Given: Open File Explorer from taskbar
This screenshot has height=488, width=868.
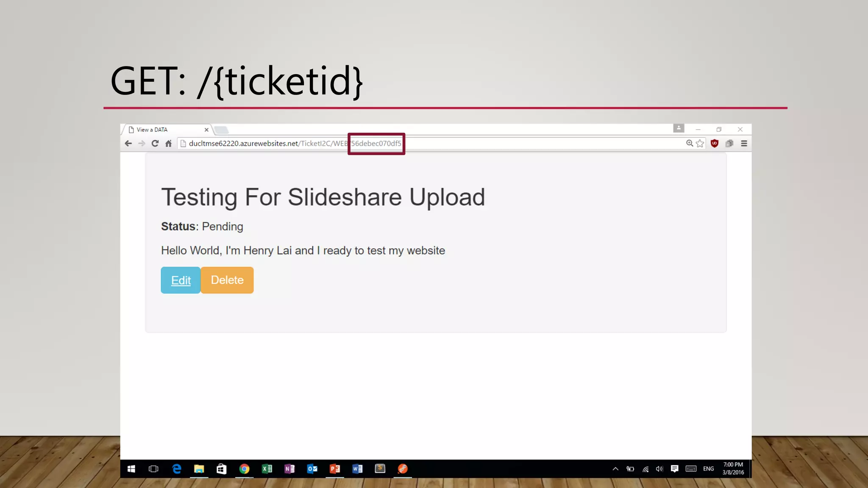Looking at the screenshot, I should [x=199, y=469].
